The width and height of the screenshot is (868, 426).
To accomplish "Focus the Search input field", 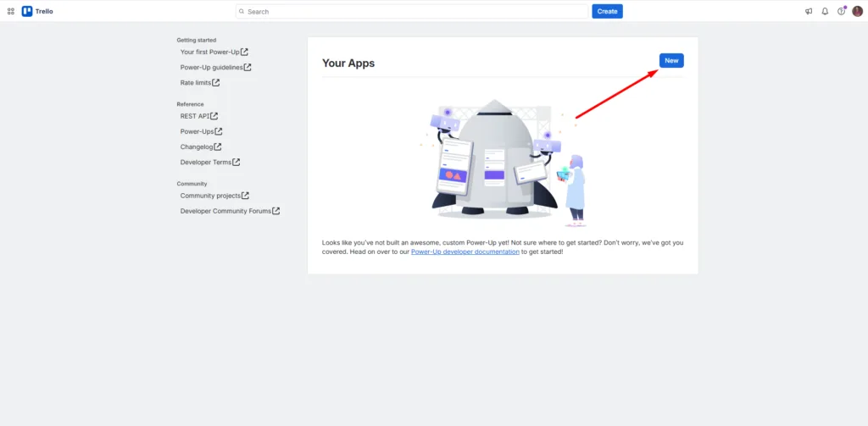I will [412, 11].
